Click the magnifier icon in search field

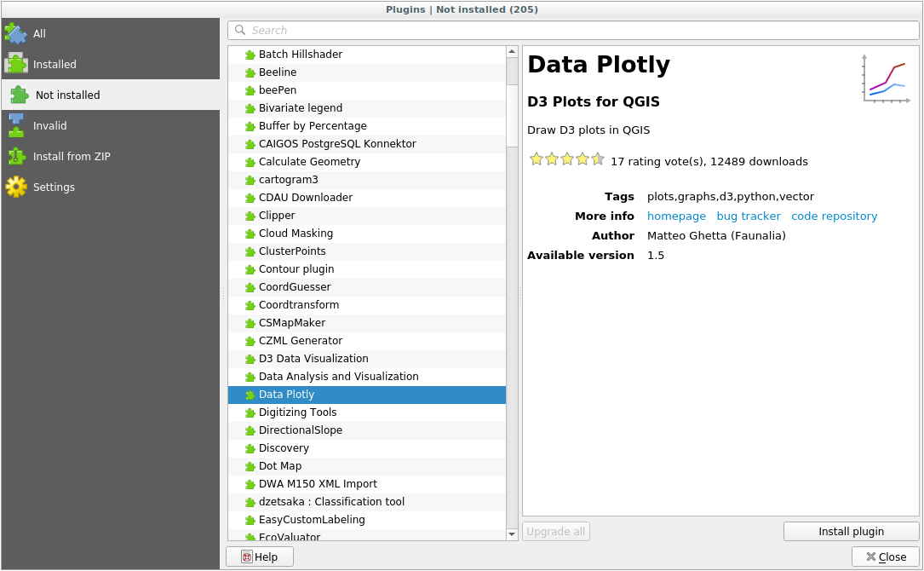click(x=240, y=31)
